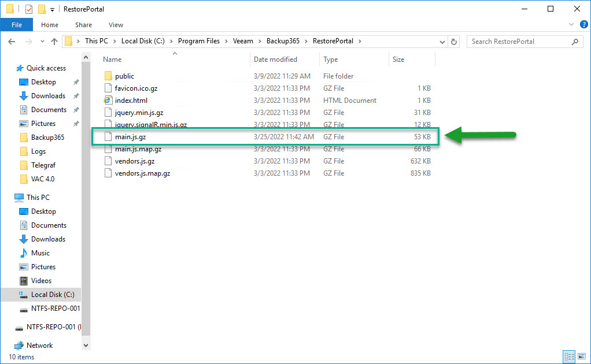Expand the ribbon chevron
Viewport: 591px width, 364px height.
tap(571, 24)
